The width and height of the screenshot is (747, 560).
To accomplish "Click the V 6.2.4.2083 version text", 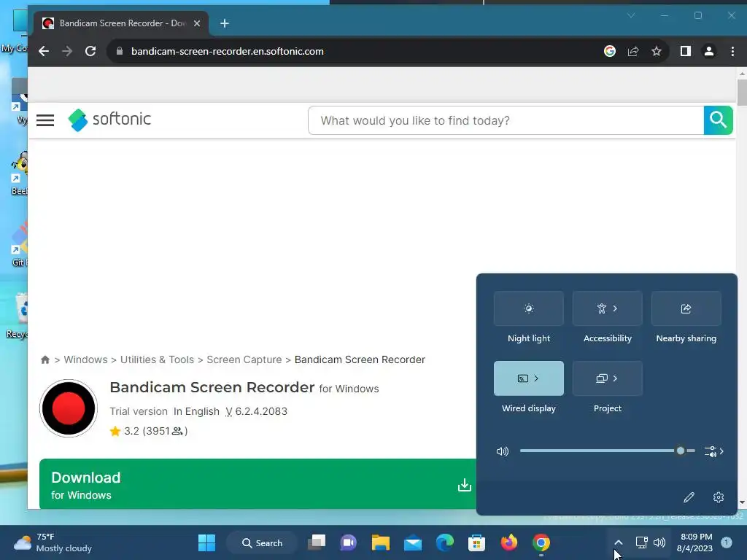I will [x=256, y=411].
